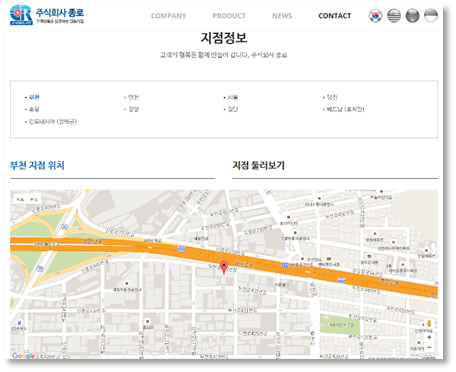Open the COMPANY menu
456x372 pixels.
pyautogui.click(x=168, y=16)
